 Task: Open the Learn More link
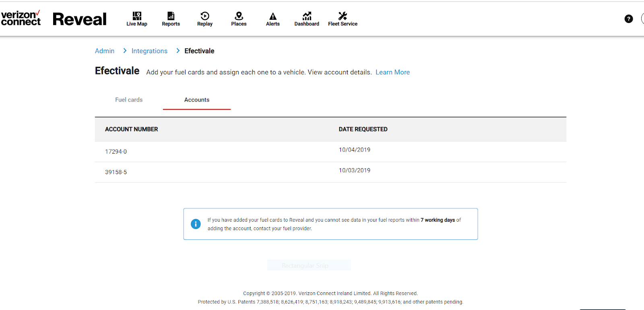click(x=393, y=72)
